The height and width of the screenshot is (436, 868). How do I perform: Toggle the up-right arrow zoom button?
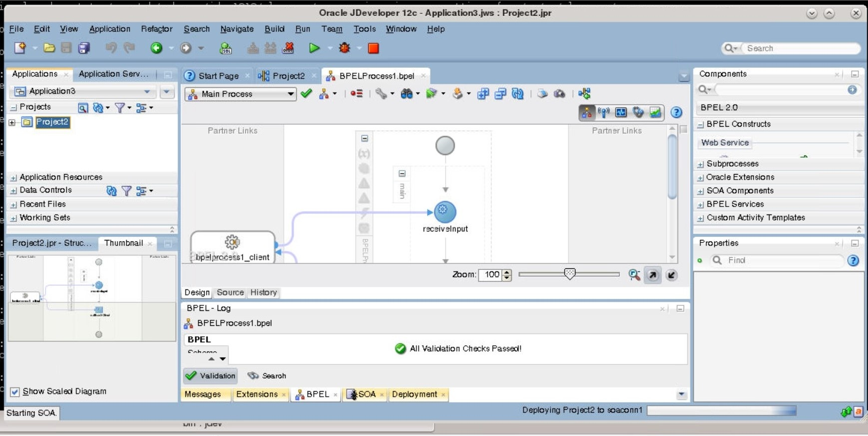(653, 275)
